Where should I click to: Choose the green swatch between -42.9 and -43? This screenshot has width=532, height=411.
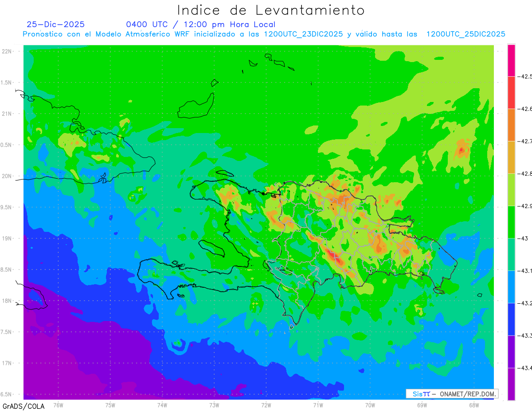click(511, 222)
